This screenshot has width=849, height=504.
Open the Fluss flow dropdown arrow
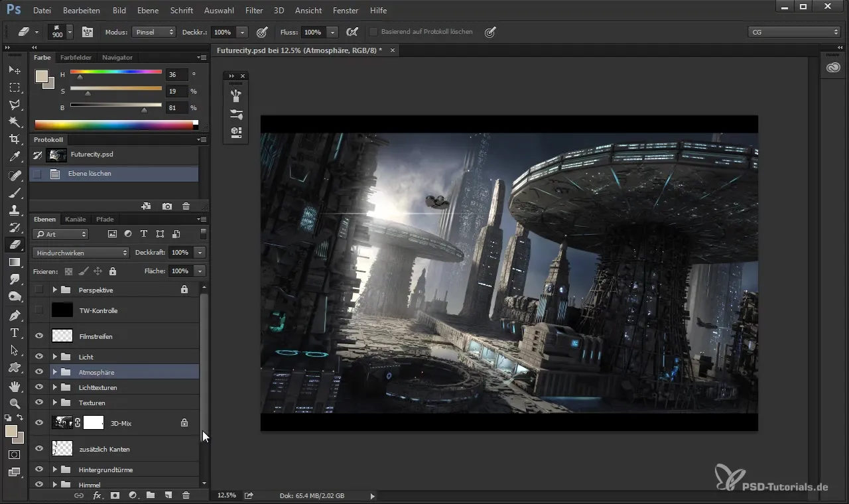(x=332, y=32)
